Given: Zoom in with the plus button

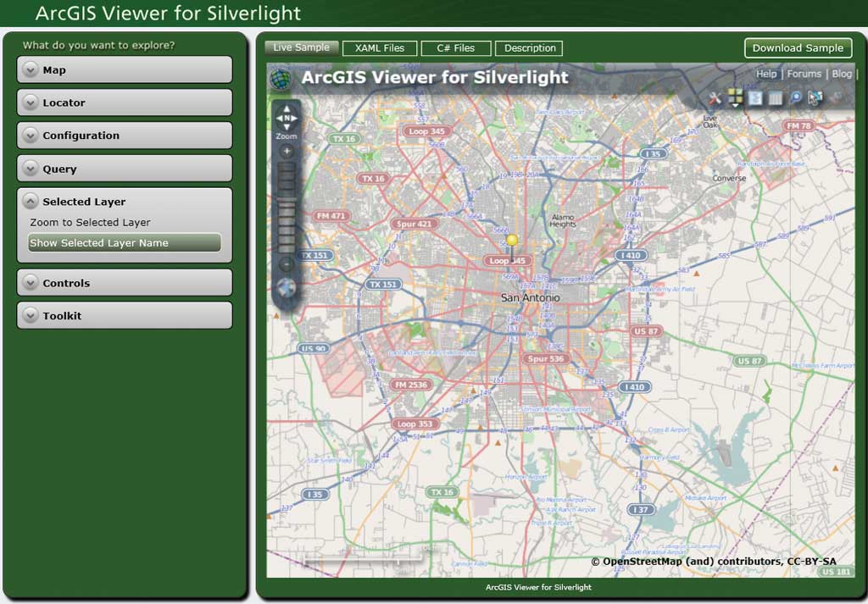Looking at the screenshot, I should pyautogui.click(x=287, y=151).
